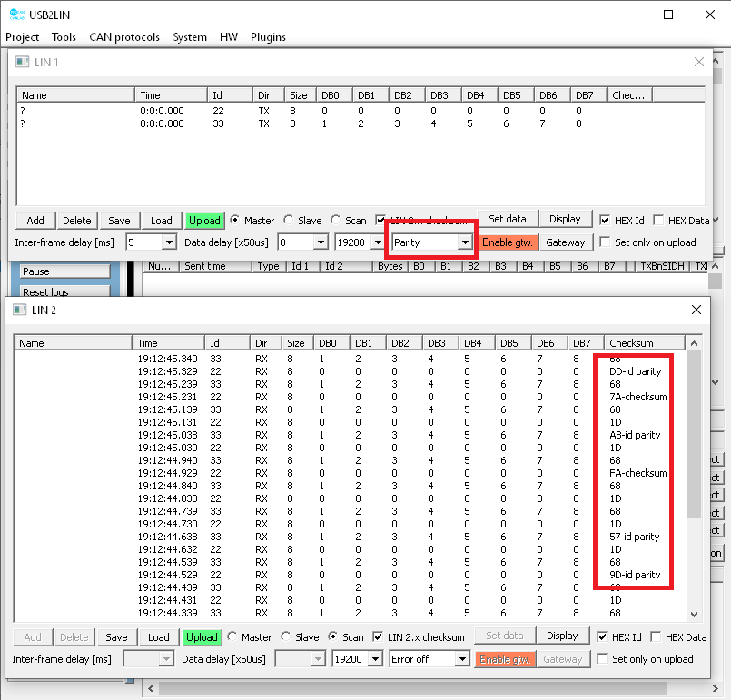Click Save button in LIN 1
The width and height of the screenshot is (731, 700).
click(x=119, y=221)
